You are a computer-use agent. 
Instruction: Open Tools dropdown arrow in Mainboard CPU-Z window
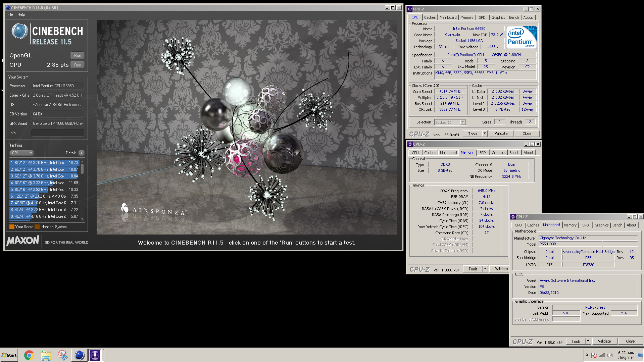(x=588, y=342)
